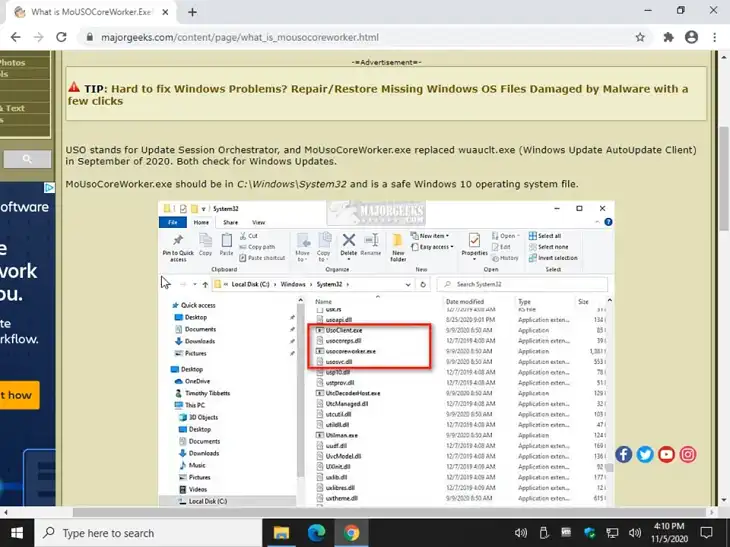Open File Explorer from the taskbar
The width and height of the screenshot is (730, 547).
(x=281, y=533)
